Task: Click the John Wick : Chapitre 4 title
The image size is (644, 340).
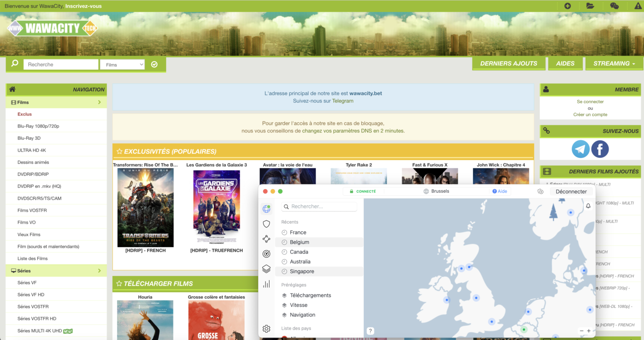Action: click(x=501, y=165)
